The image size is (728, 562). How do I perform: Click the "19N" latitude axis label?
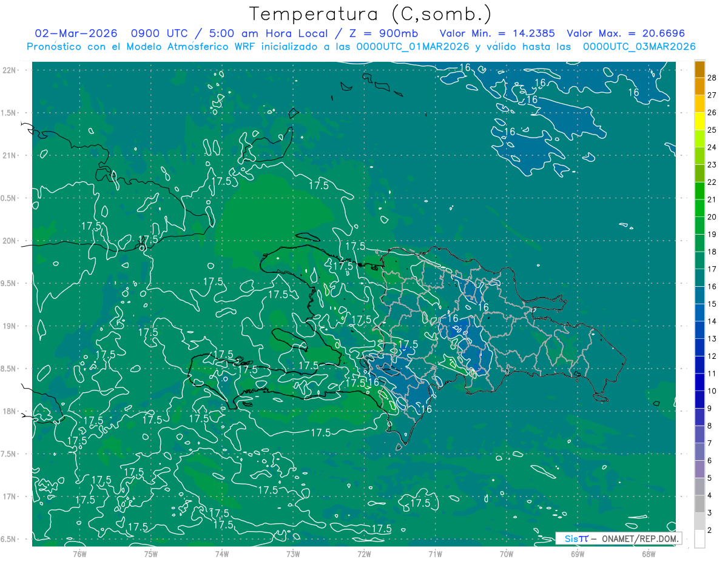coord(10,326)
